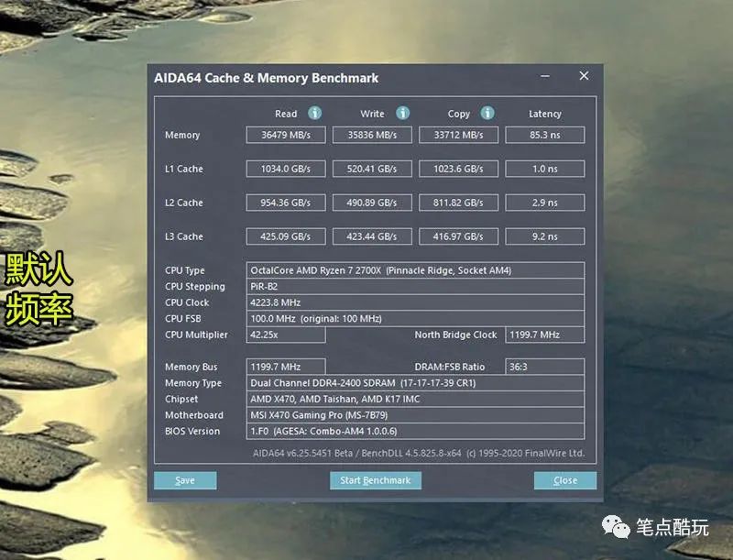The width and height of the screenshot is (733, 560).
Task: Select L3 Cache write 423.44 GB/s
Action: pyautogui.click(x=372, y=236)
